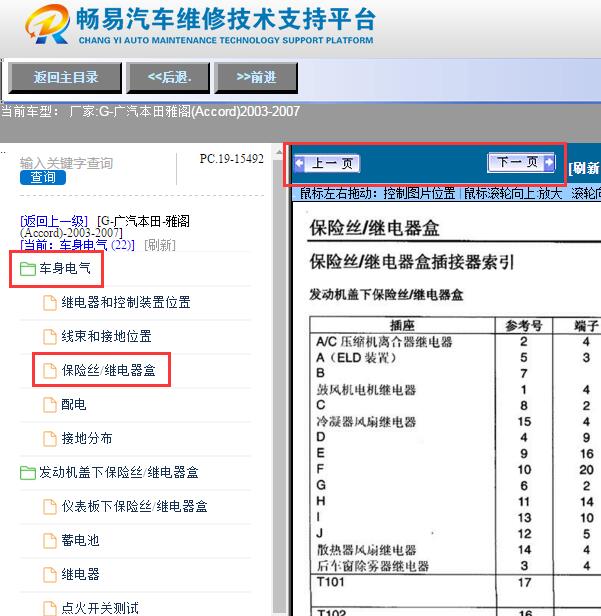Screen dimensions: 601x616
Task: Click the platform logo in the header
Action: (x=47, y=24)
